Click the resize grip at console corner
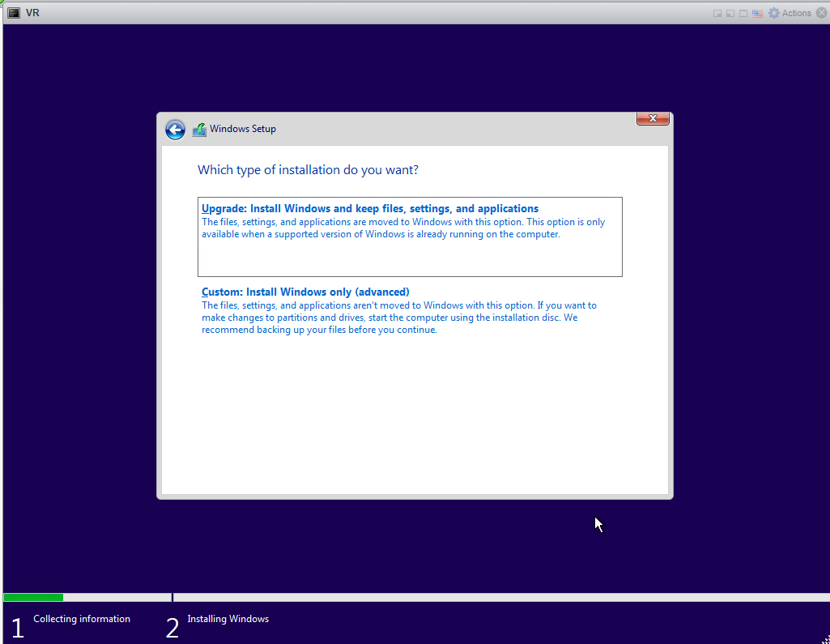Viewport: 830px width, 644px height. click(x=825, y=639)
